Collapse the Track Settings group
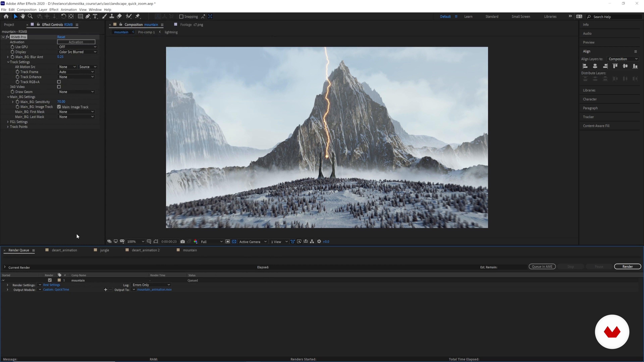Image resolution: width=644 pixels, height=362 pixels. click(x=8, y=62)
